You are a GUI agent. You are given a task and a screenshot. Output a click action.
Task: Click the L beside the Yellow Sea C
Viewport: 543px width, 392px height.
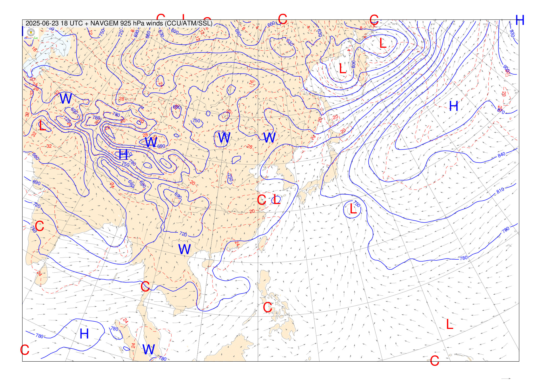(277, 200)
